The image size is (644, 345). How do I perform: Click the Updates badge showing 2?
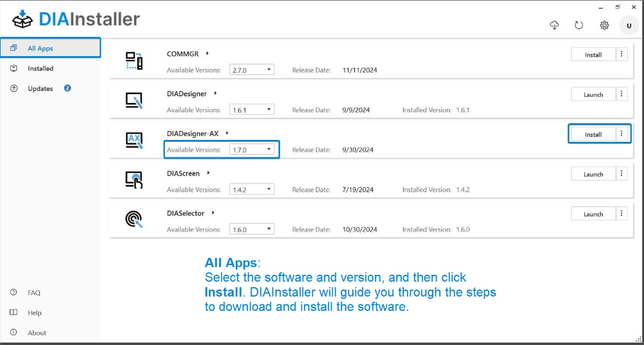(68, 88)
